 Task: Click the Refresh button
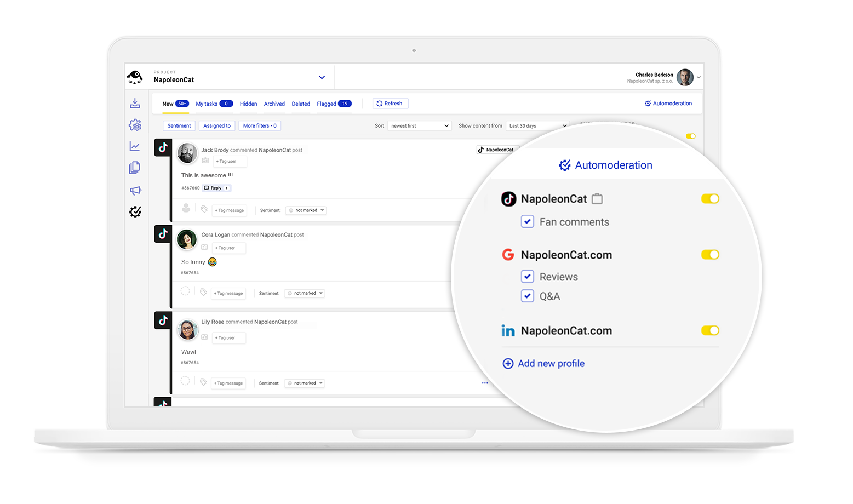(x=391, y=104)
